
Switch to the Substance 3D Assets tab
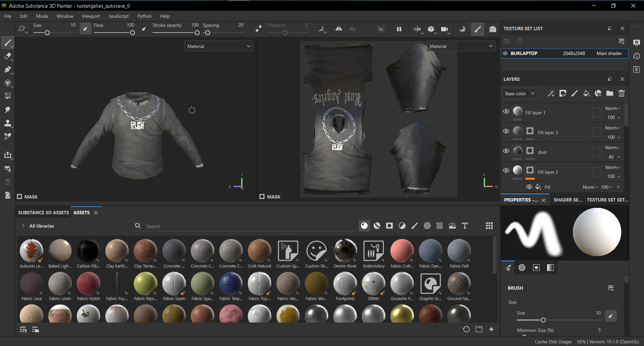click(x=43, y=213)
